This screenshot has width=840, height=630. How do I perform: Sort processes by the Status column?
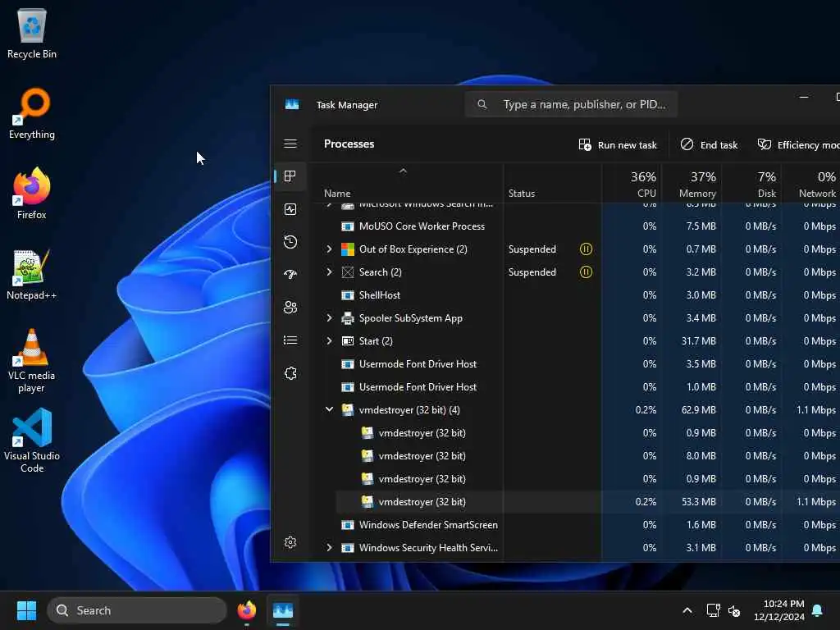[552, 183]
